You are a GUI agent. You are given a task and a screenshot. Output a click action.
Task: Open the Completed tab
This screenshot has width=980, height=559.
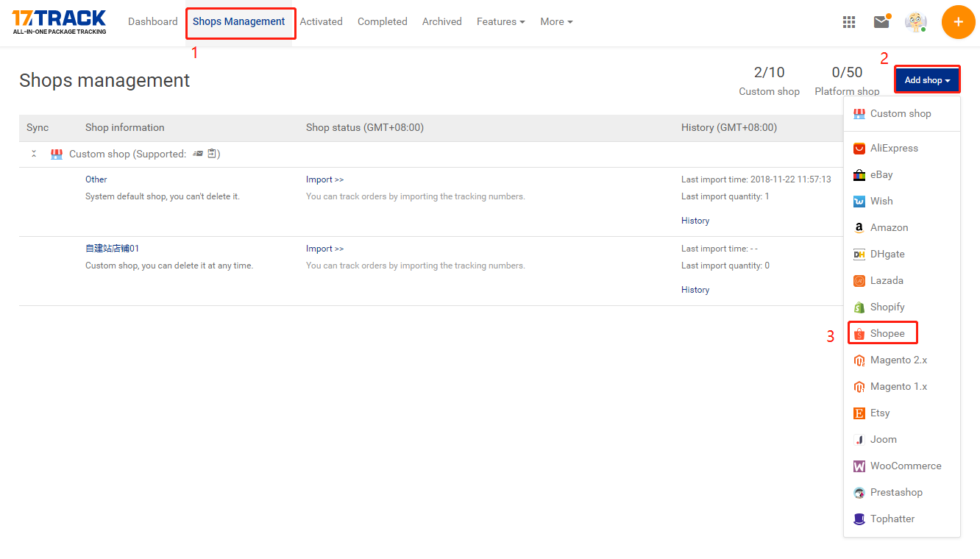pyautogui.click(x=383, y=22)
